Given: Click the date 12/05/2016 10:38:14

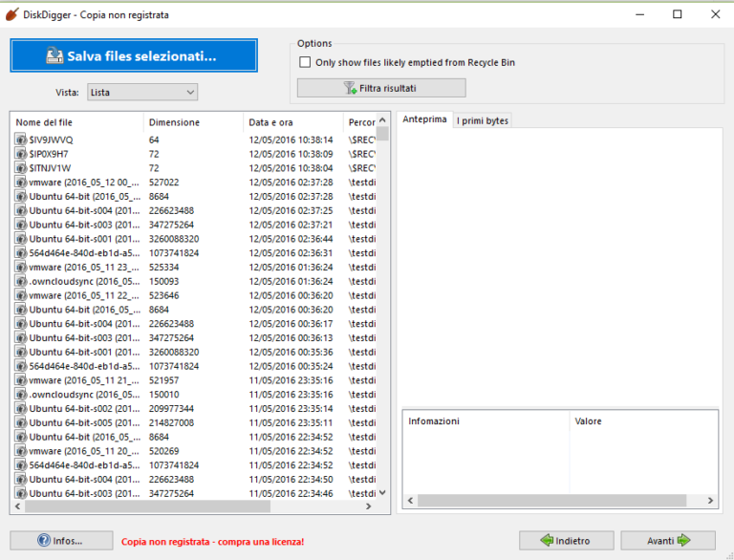Looking at the screenshot, I should pyautogui.click(x=291, y=140).
